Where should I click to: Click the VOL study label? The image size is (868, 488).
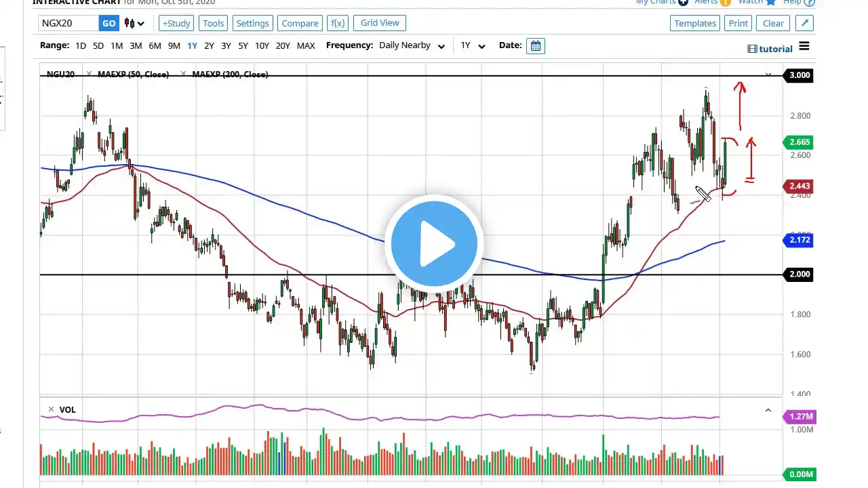pyautogui.click(x=67, y=409)
